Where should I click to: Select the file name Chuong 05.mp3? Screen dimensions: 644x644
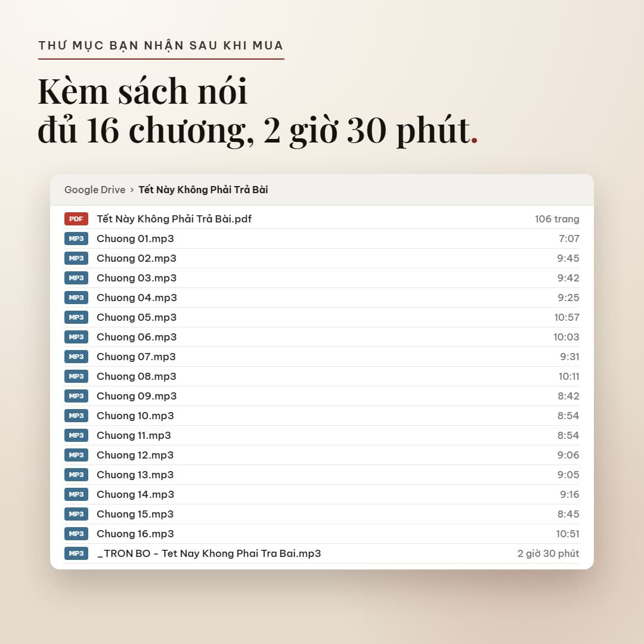click(137, 317)
